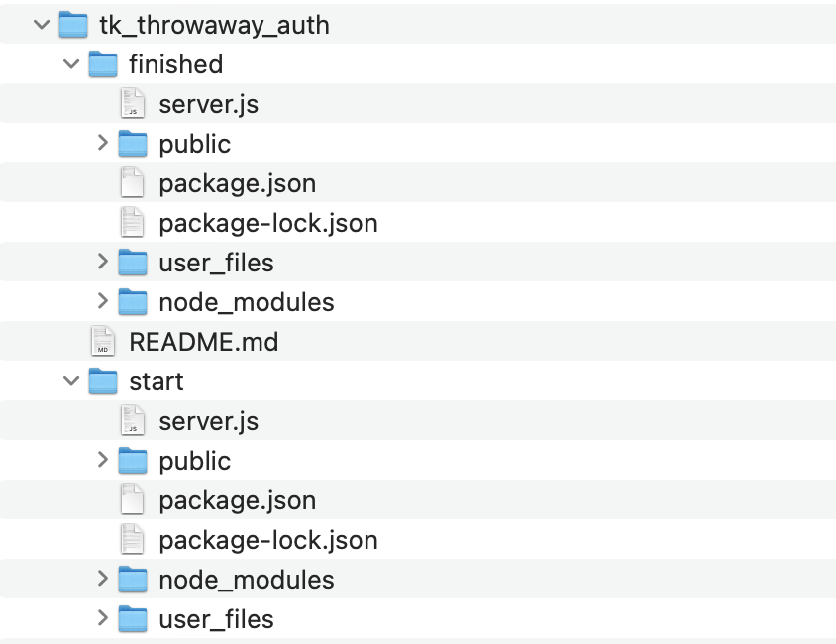Click the JS file icon beside finished server.js
Viewport: 836px width, 644px height.
(134, 103)
